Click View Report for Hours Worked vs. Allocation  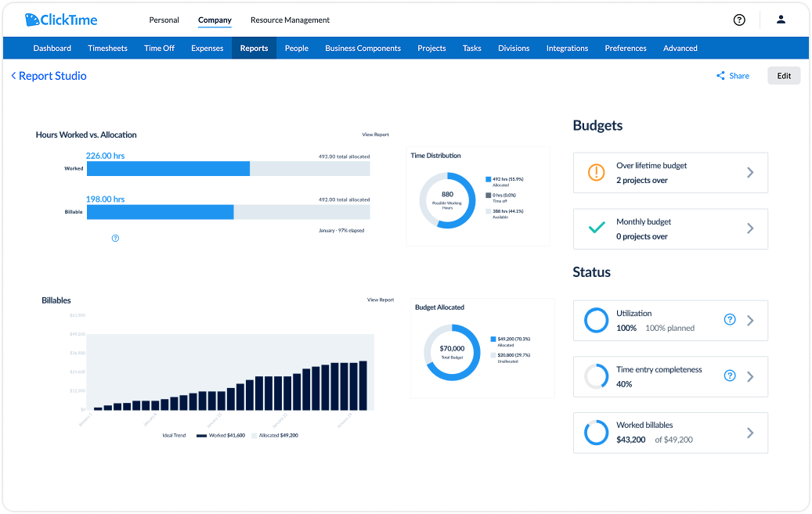pyautogui.click(x=375, y=135)
